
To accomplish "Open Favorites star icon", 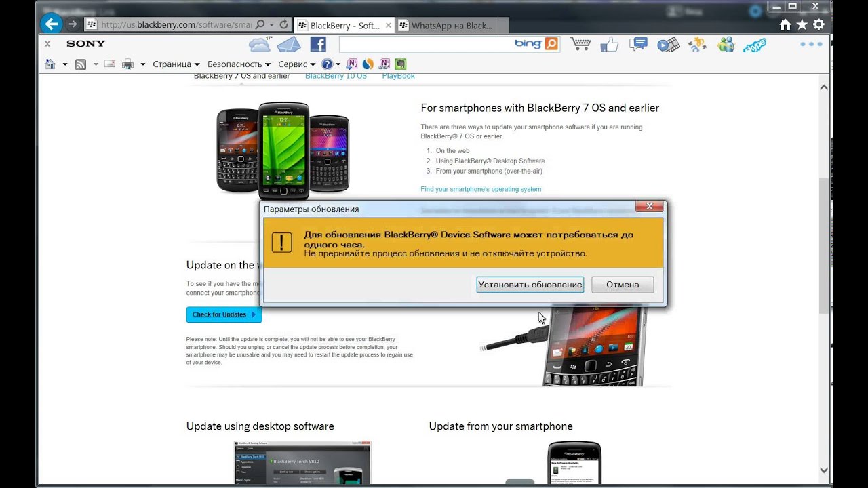I will [x=802, y=24].
